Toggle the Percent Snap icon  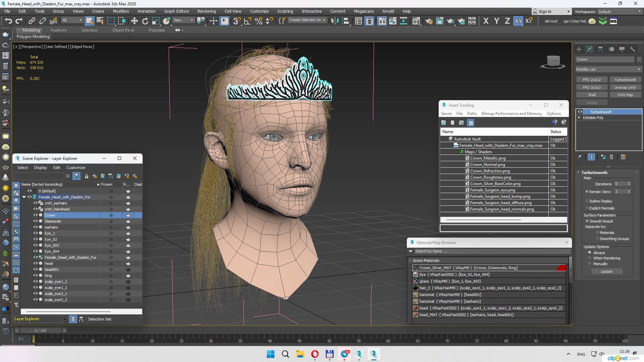pyautogui.click(x=259, y=21)
